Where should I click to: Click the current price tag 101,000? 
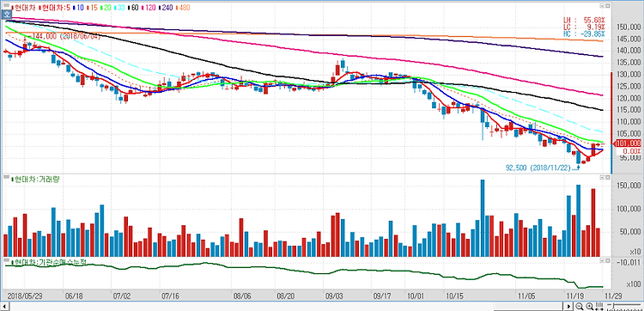click(x=628, y=143)
